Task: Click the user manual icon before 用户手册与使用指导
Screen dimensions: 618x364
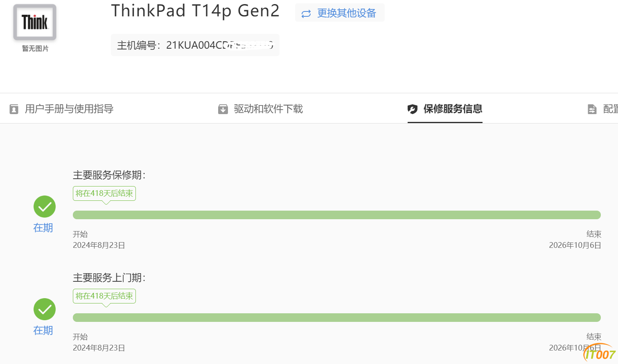Action: click(x=14, y=109)
